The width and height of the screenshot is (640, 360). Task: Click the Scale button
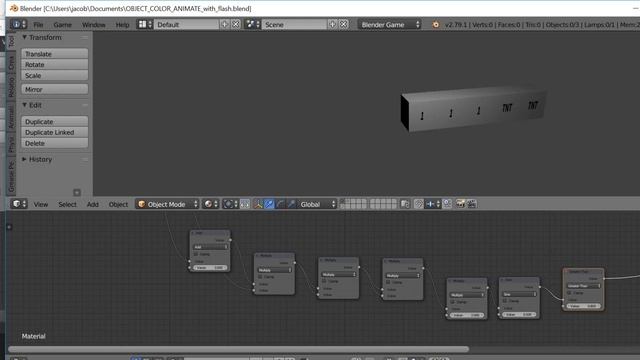click(x=55, y=76)
